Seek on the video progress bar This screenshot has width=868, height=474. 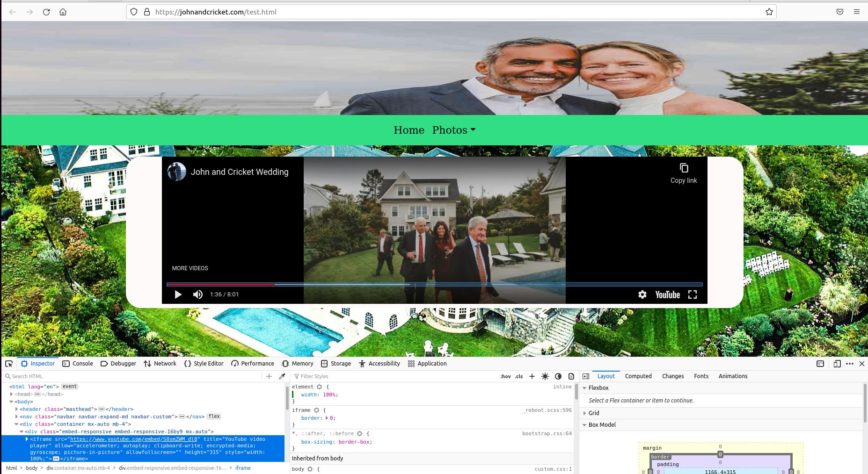435,284
